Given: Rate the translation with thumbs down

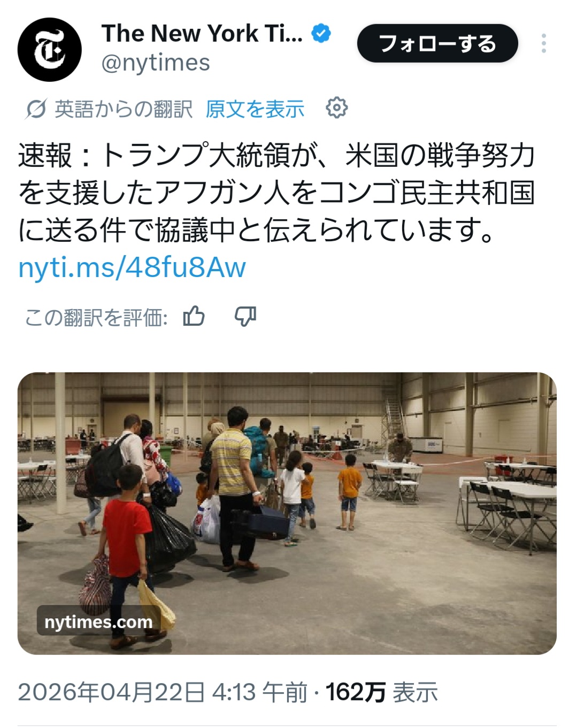Looking at the screenshot, I should [x=245, y=317].
